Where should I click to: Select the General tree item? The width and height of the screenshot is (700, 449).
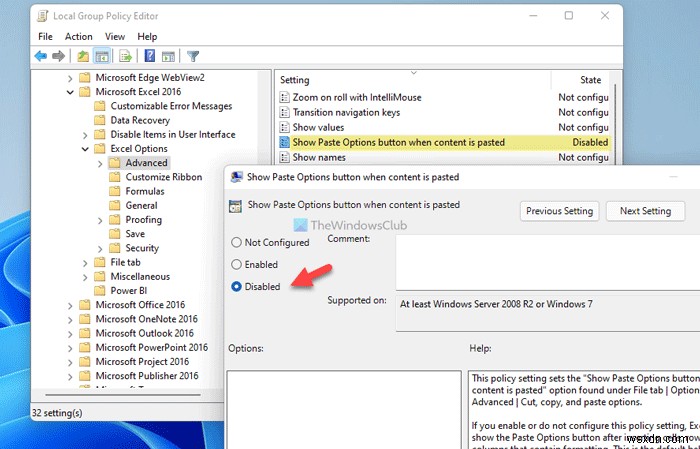(141, 206)
